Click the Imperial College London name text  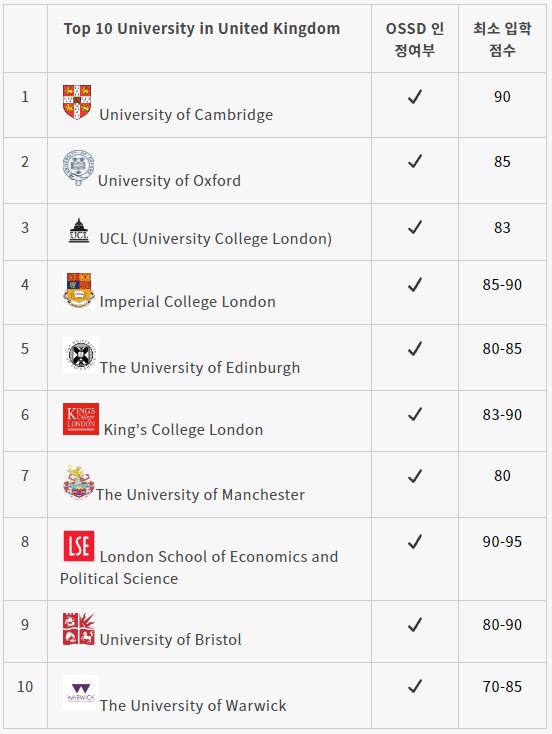188,302
